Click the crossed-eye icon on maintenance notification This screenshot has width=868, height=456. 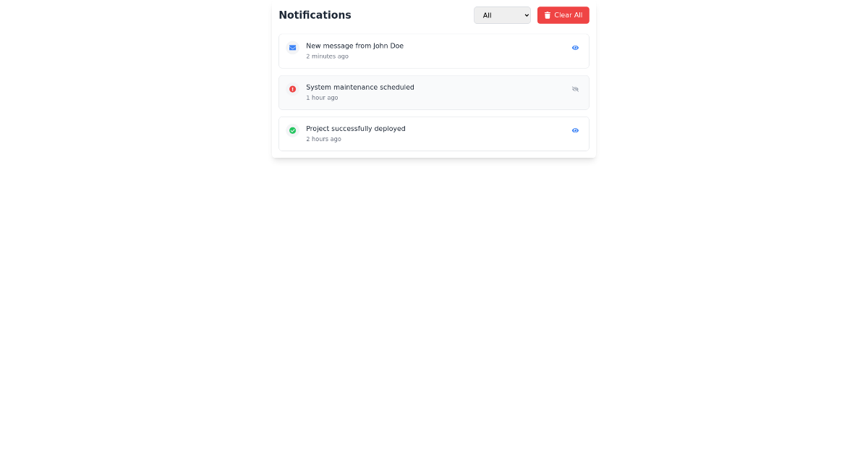coord(575,89)
